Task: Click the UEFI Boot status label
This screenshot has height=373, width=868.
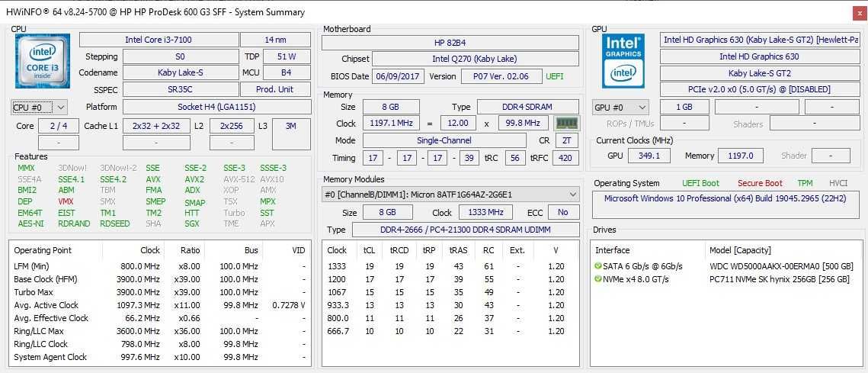Action: pyautogui.click(x=701, y=183)
